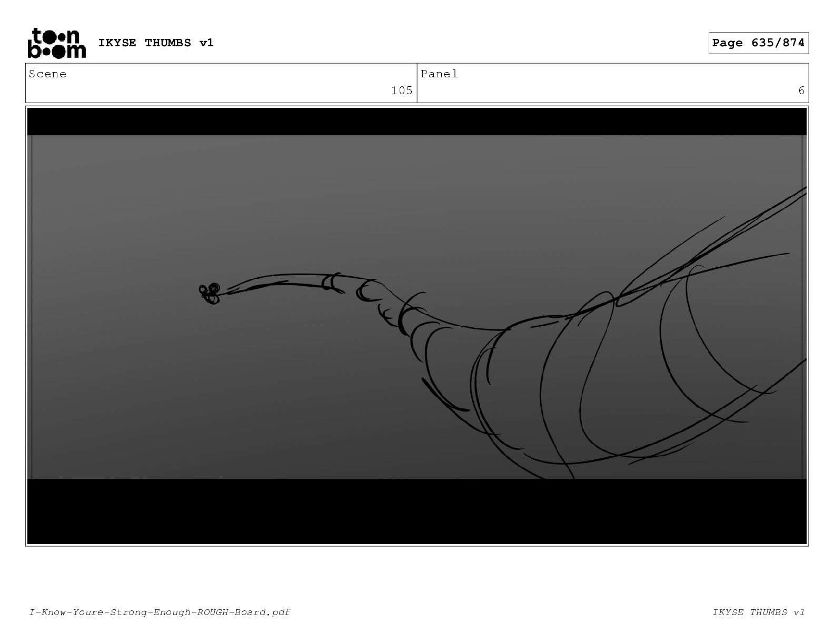This screenshot has height=644, width=834.
Task: Click the 'Scene' label
Action: (47, 74)
